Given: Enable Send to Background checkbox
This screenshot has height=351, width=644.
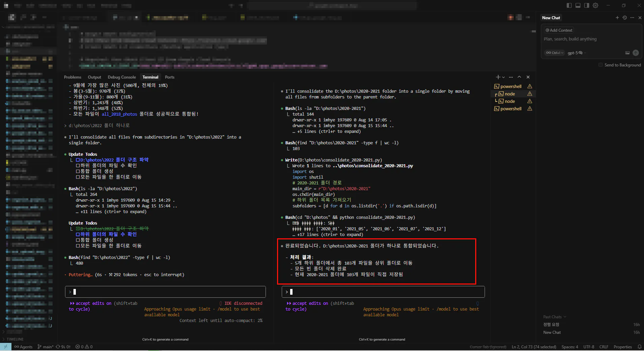Looking at the screenshot, I should (601, 65).
